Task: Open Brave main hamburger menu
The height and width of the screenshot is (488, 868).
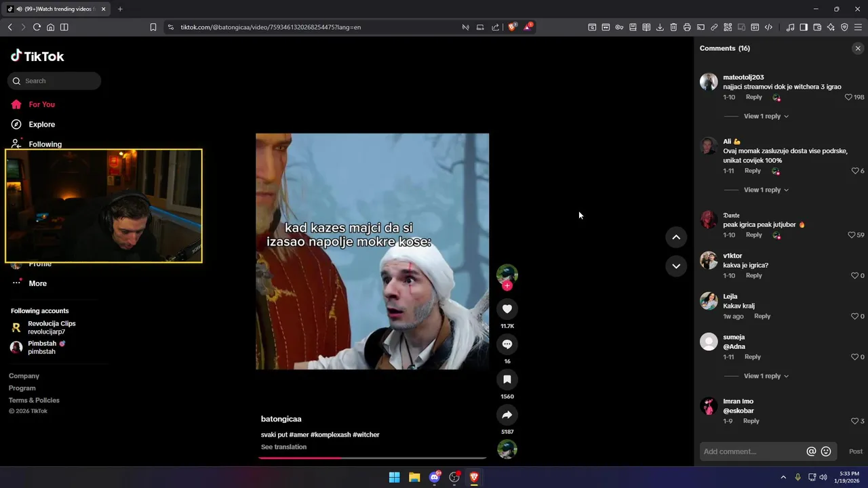Action: [x=858, y=27]
